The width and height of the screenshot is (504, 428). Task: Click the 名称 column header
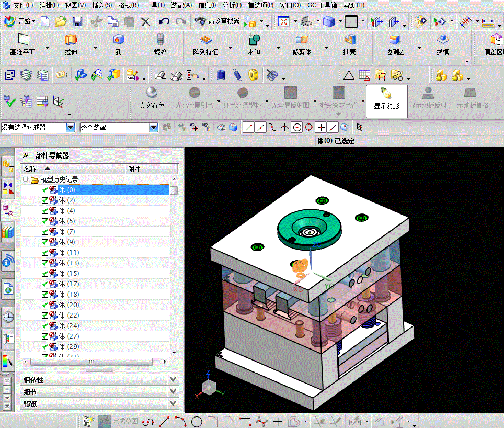[30, 169]
